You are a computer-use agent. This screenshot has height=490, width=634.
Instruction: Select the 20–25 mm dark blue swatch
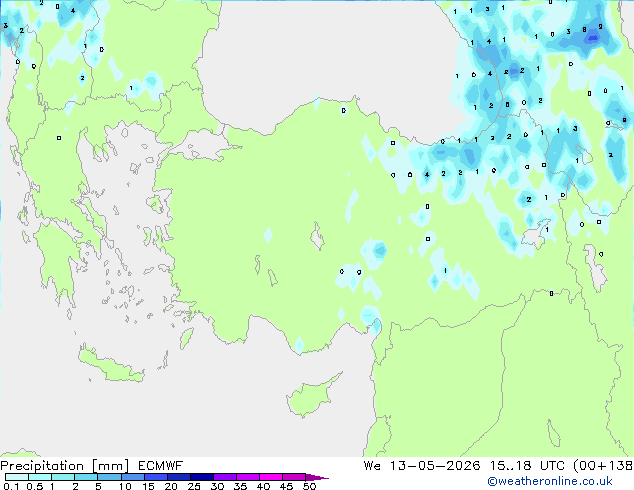point(178,477)
